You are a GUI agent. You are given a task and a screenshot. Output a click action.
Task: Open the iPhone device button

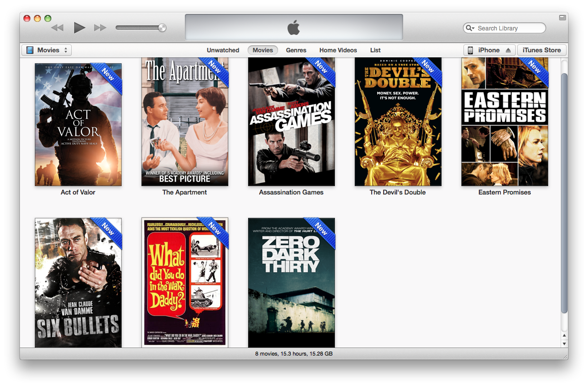pyautogui.click(x=489, y=50)
